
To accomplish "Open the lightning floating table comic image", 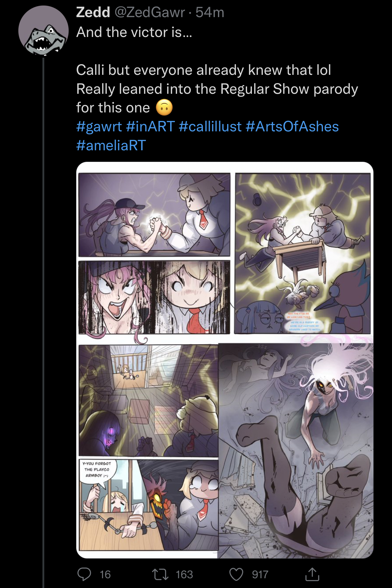I will click(x=303, y=254).
